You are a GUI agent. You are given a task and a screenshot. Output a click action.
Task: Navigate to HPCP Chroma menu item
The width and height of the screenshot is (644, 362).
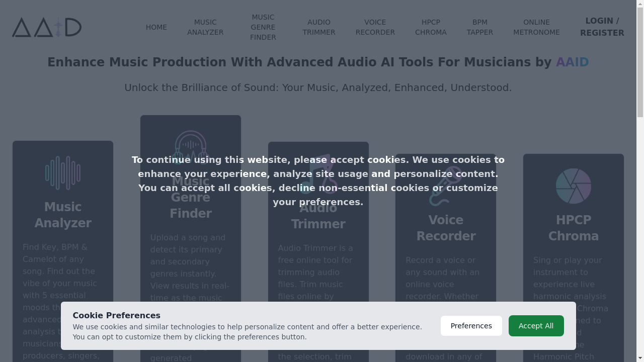[x=431, y=27]
